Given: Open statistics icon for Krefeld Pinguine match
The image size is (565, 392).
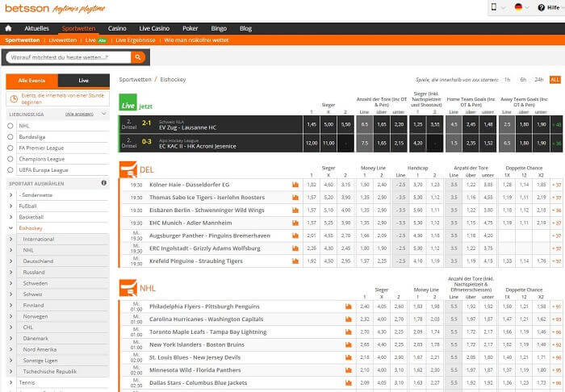Looking at the screenshot, I should tap(295, 261).
